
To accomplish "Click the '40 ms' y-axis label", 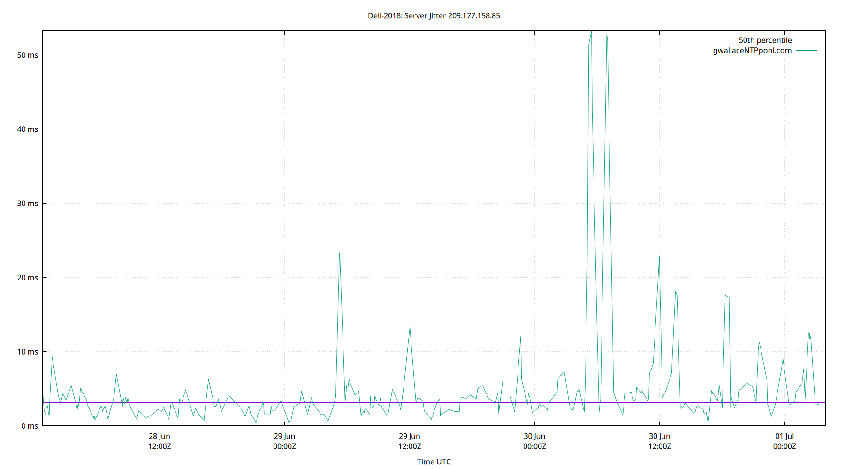I will click(28, 129).
